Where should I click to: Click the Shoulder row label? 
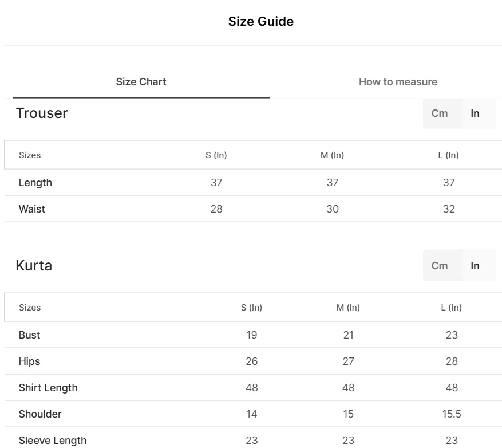40,414
